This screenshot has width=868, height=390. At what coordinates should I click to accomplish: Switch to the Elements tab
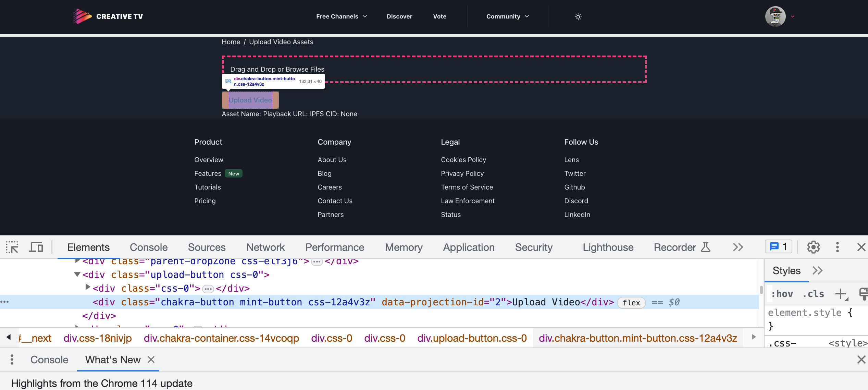click(x=88, y=247)
